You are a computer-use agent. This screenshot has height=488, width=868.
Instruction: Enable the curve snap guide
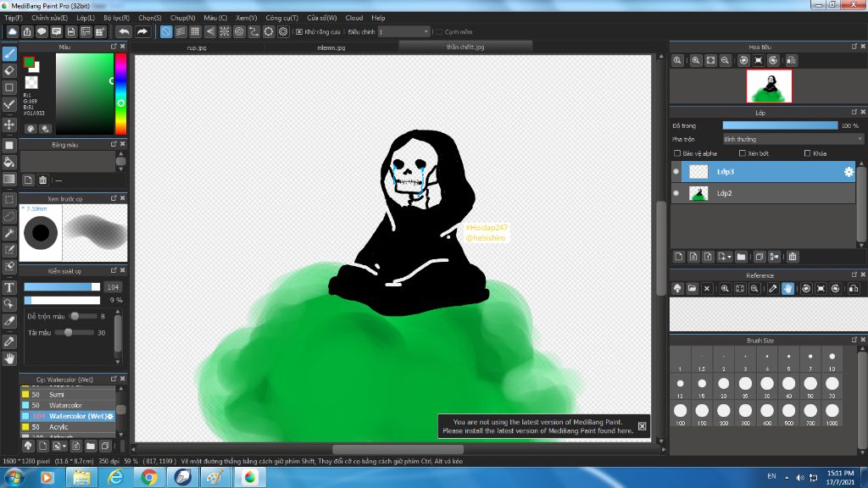(x=254, y=31)
